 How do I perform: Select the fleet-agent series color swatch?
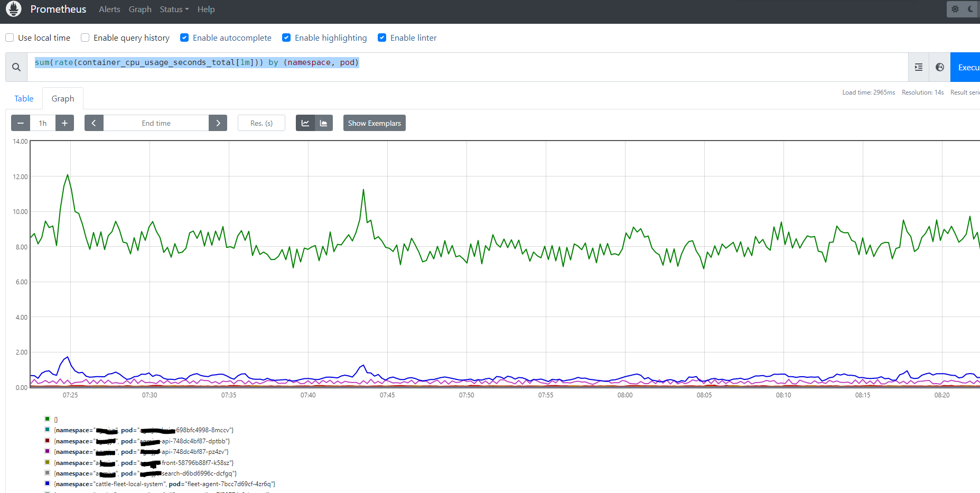coord(47,483)
